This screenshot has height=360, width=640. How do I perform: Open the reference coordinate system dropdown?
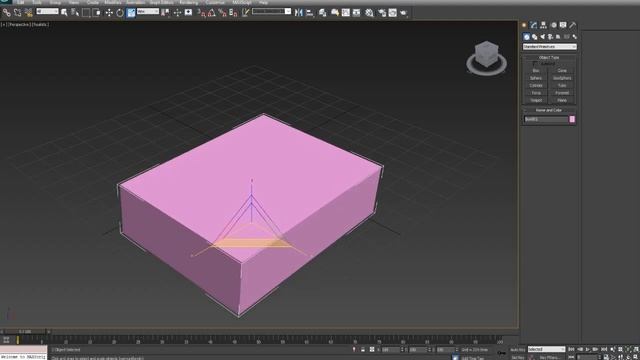(148, 11)
